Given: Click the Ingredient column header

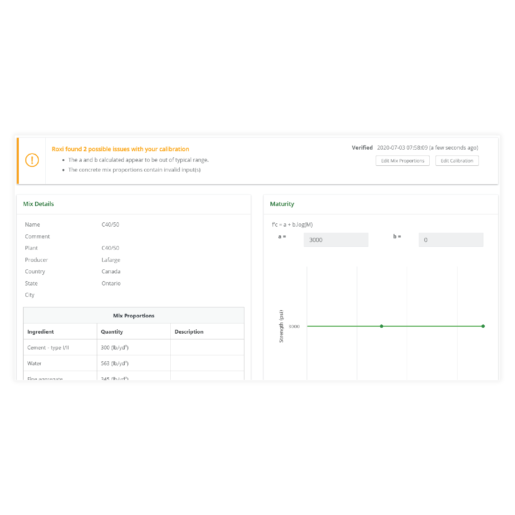Looking at the screenshot, I should click(x=40, y=332).
